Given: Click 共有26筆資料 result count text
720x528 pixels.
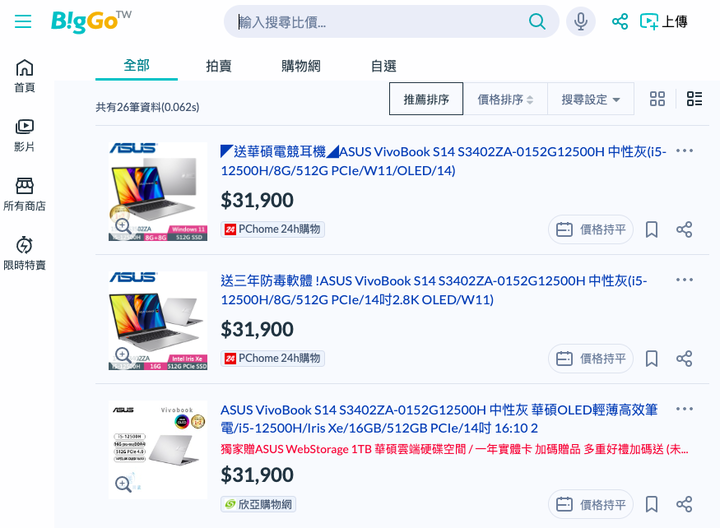Looking at the screenshot, I should click(x=147, y=107).
